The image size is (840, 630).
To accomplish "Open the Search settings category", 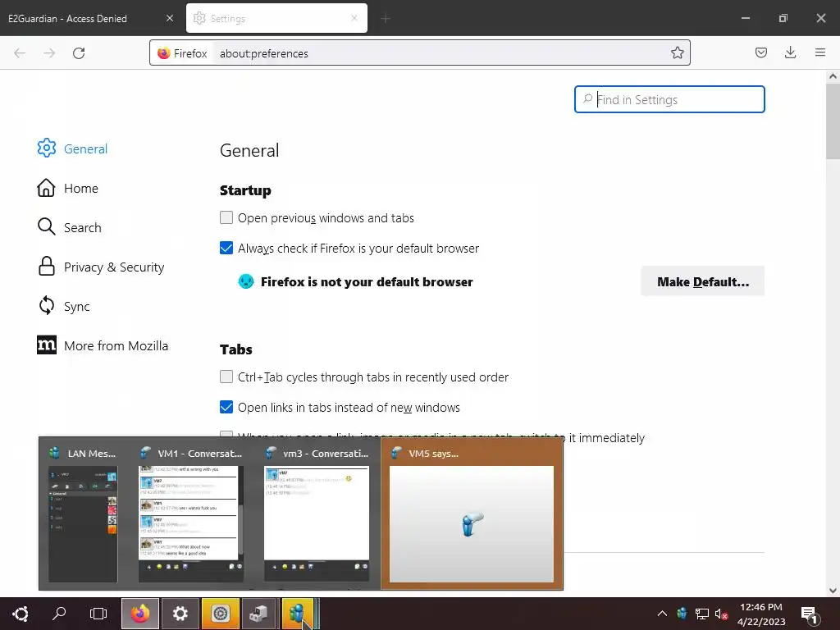I will [x=69, y=227].
